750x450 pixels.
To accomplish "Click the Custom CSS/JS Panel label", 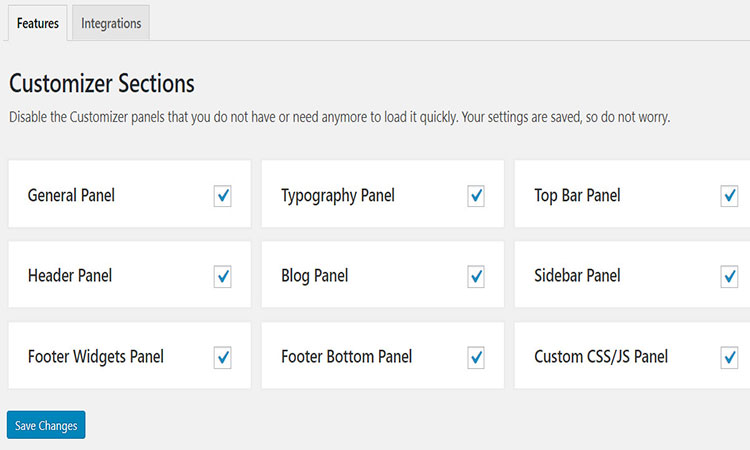I will point(600,357).
